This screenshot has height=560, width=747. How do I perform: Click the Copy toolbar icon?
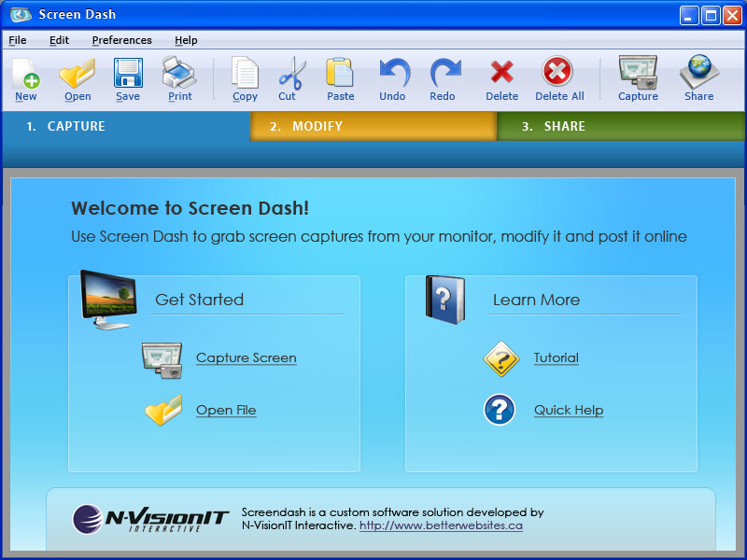tap(245, 73)
